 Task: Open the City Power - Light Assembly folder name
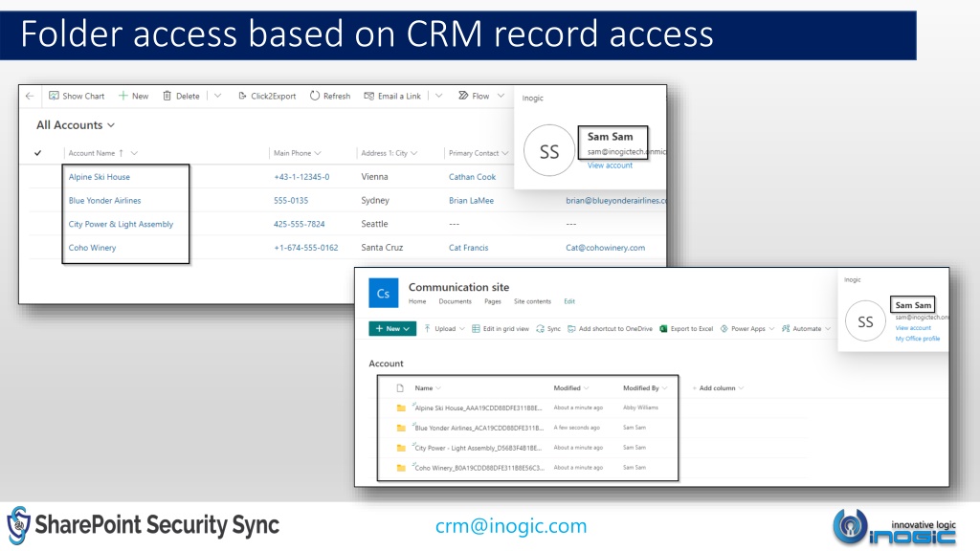[x=479, y=448]
